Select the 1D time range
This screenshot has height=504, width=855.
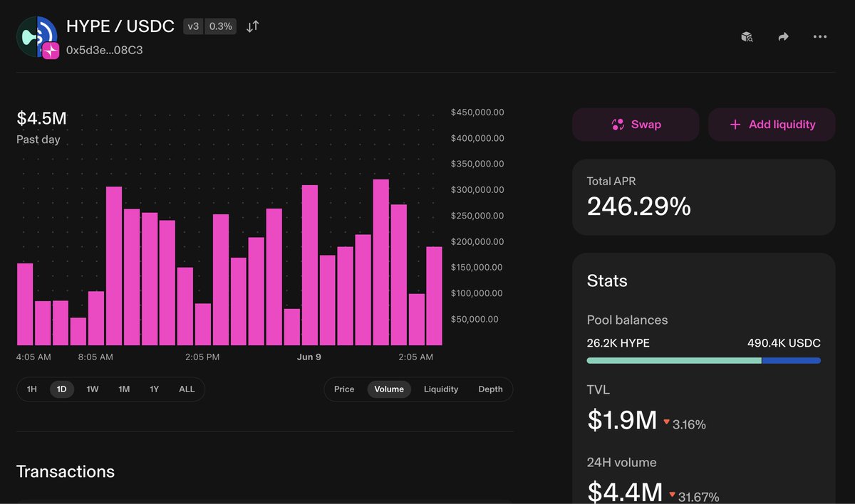(62, 389)
